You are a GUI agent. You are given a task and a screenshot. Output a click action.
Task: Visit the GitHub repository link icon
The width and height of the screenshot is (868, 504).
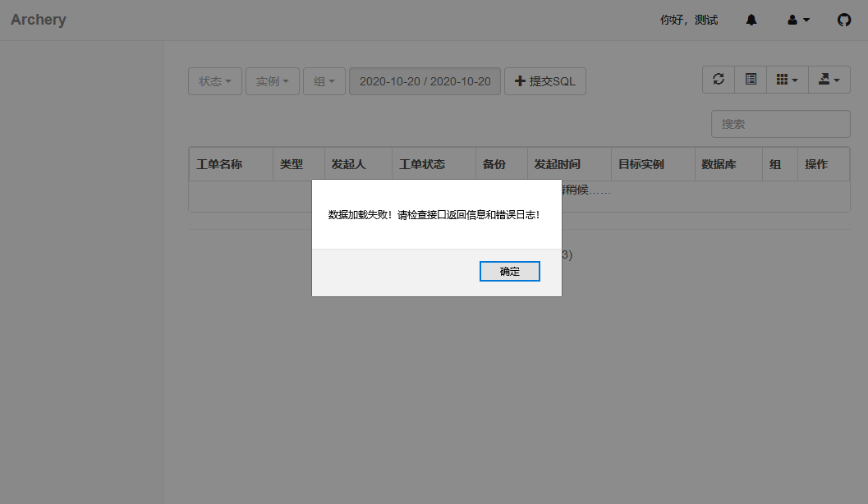click(844, 19)
